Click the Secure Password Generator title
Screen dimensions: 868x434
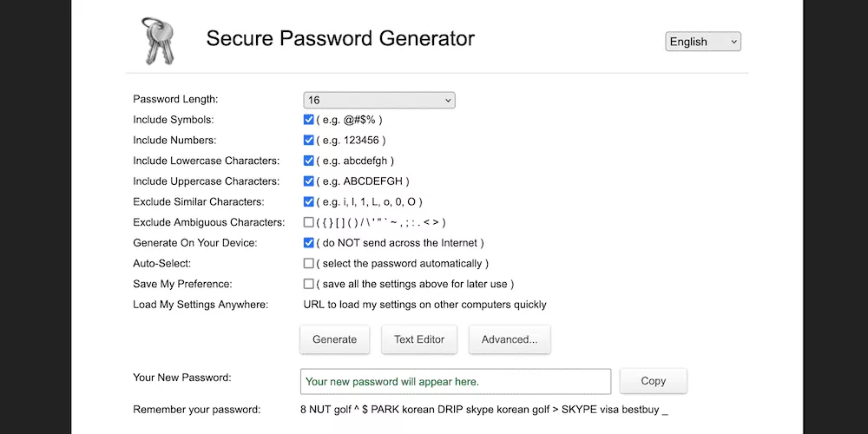[x=340, y=38]
